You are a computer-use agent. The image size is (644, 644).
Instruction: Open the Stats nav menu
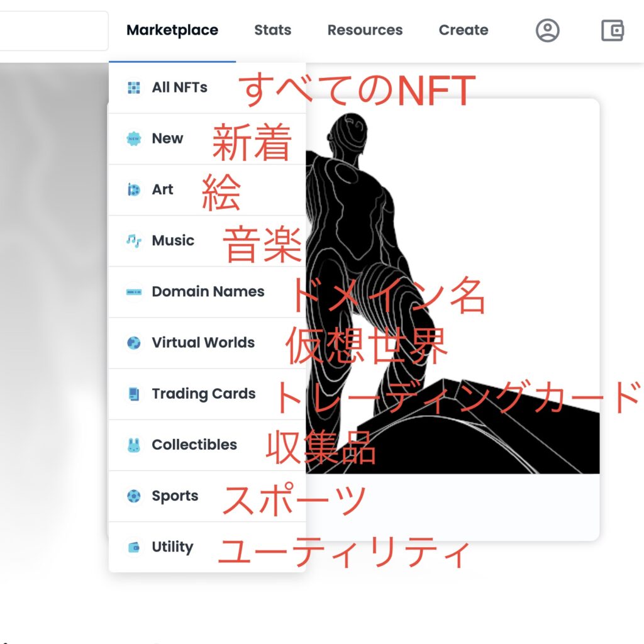coord(273,30)
